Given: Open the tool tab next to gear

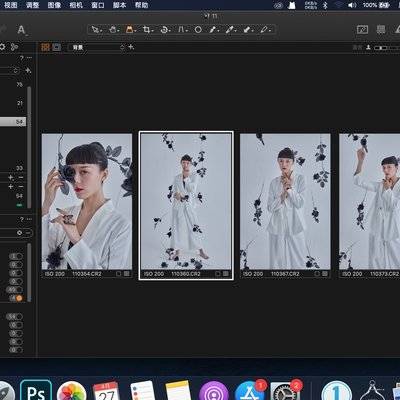Looking at the screenshot, I should pos(14,47).
